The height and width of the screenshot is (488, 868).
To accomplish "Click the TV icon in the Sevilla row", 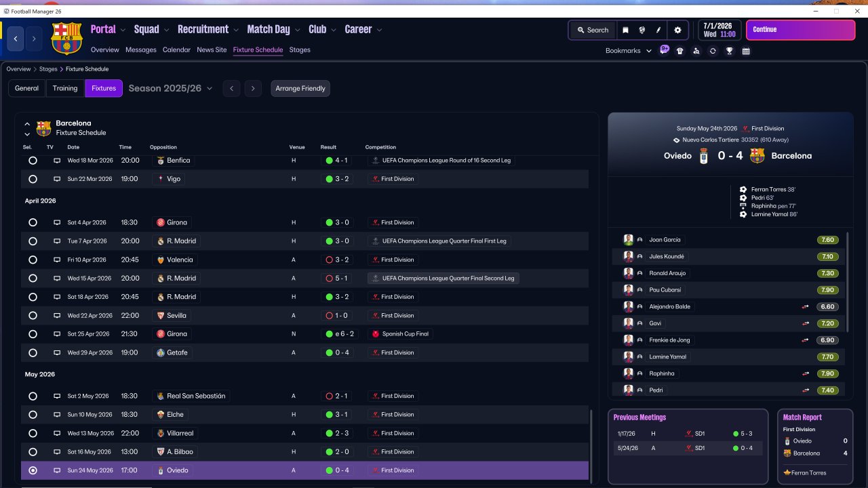I will [57, 316].
